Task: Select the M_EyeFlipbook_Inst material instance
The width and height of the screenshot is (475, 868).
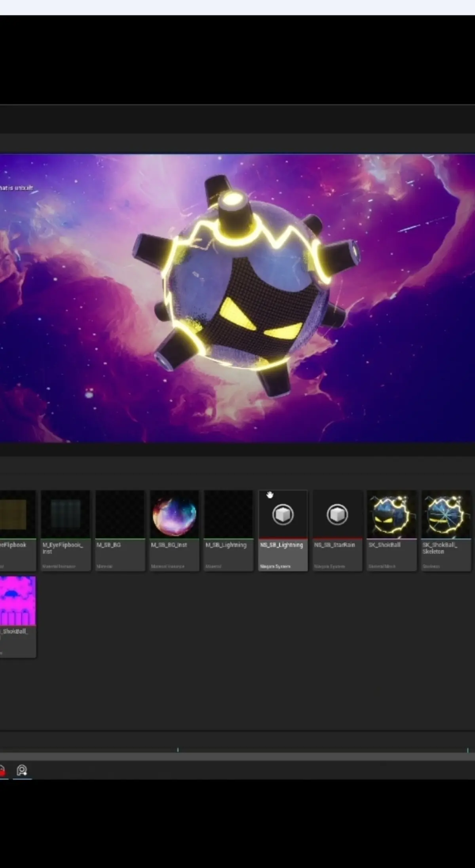Action: (x=65, y=530)
